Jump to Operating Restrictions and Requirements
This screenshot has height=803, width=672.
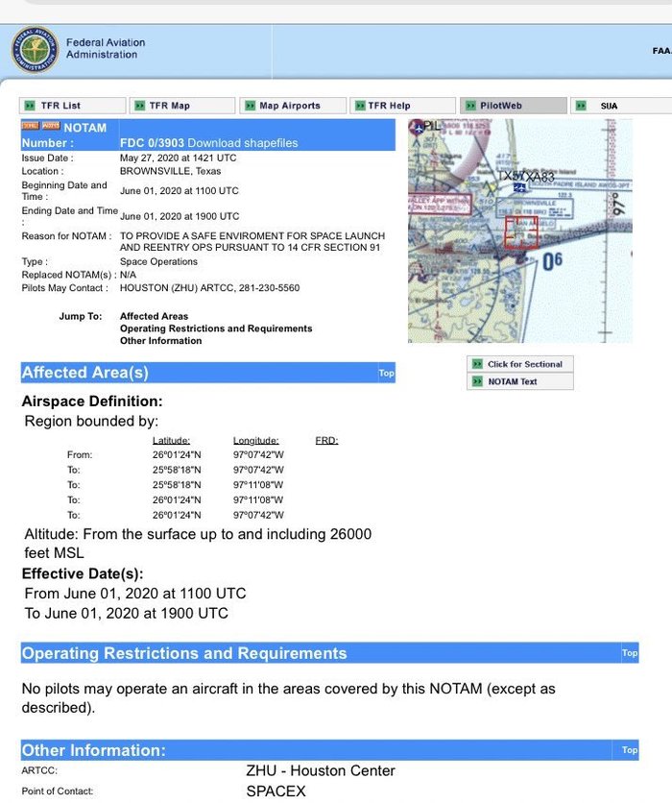pyautogui.click(x=216, y=328)
